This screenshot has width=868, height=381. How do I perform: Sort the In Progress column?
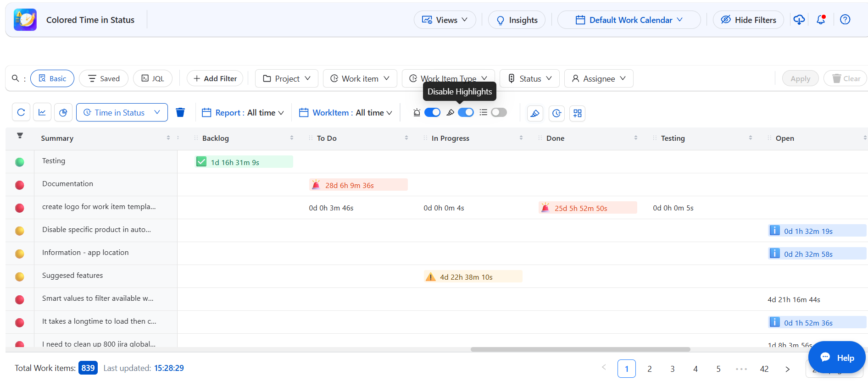[x=521, y=138]
